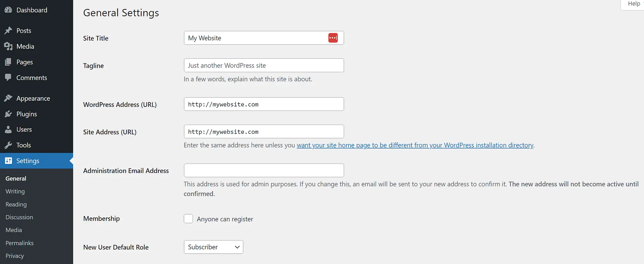Click the New User Default Role label
Screen dimensions: 644x264
tap(116, 247)
